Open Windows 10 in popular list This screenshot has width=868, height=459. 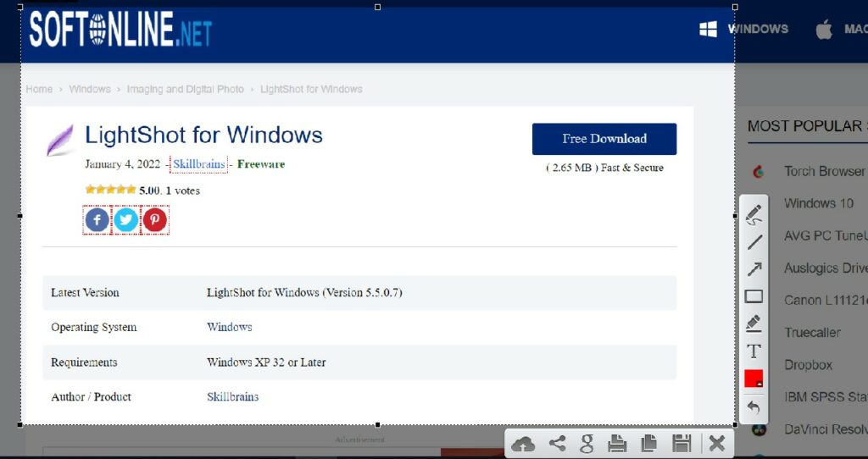(819, 203)
